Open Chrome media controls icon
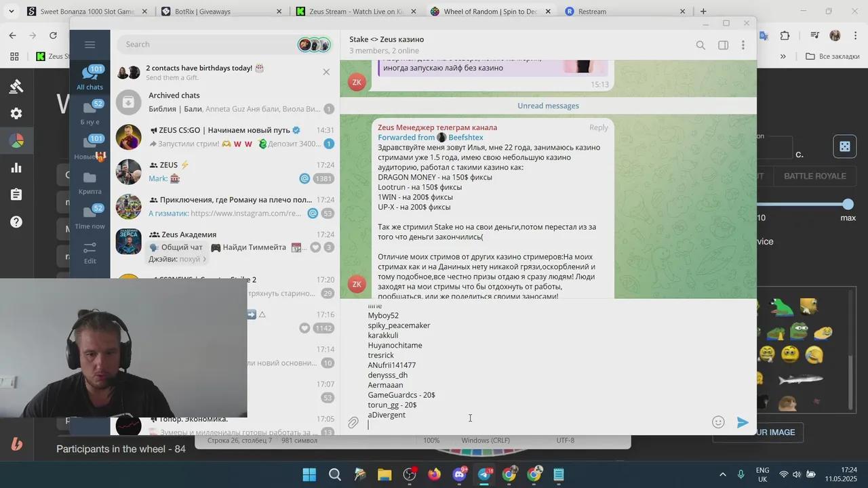Viewport: 868px width, 488px height. click(x=816, y=35)
